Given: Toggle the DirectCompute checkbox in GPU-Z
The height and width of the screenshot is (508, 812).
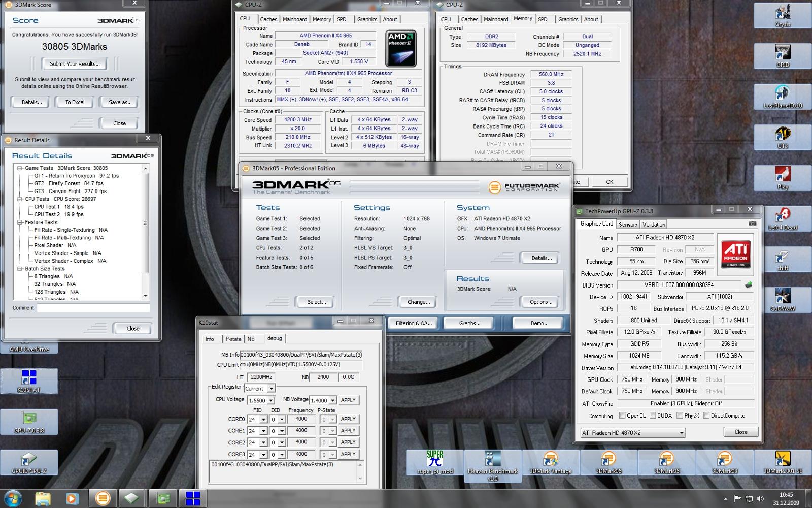Looking at the screenshot, I should click(x=706, y=416).
